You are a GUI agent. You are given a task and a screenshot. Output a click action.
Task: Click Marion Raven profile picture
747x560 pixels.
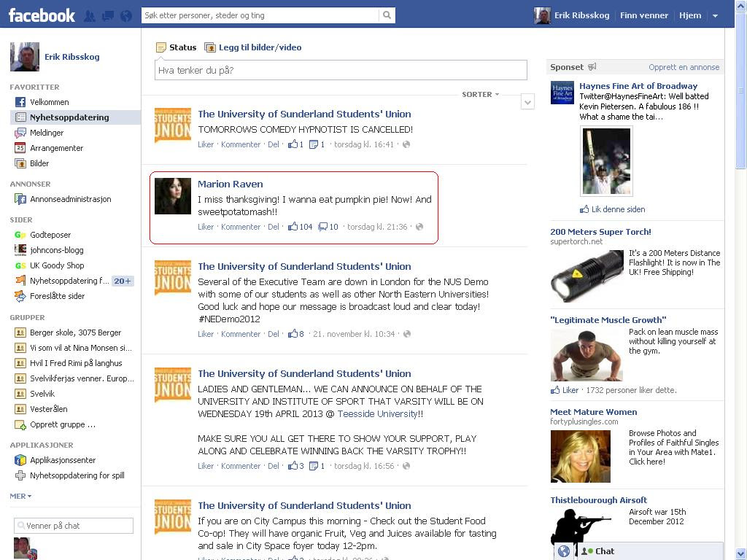[x=173, y=196]
